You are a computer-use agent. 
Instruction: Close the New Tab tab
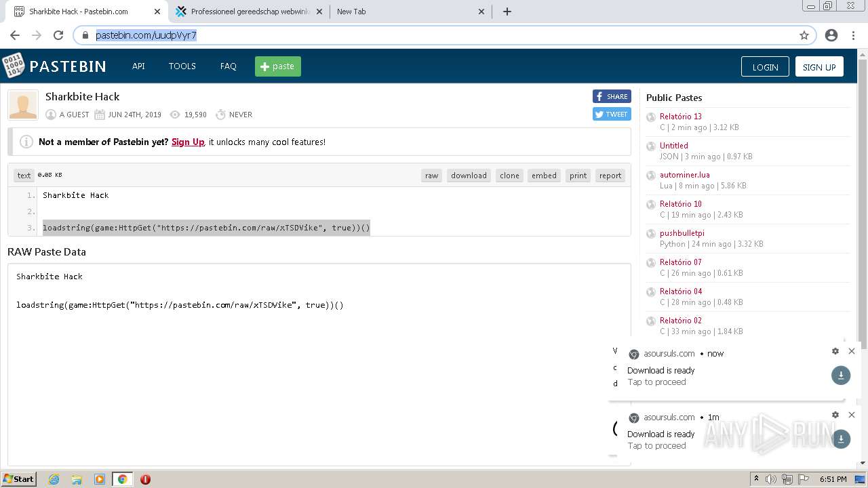[481, 12]
